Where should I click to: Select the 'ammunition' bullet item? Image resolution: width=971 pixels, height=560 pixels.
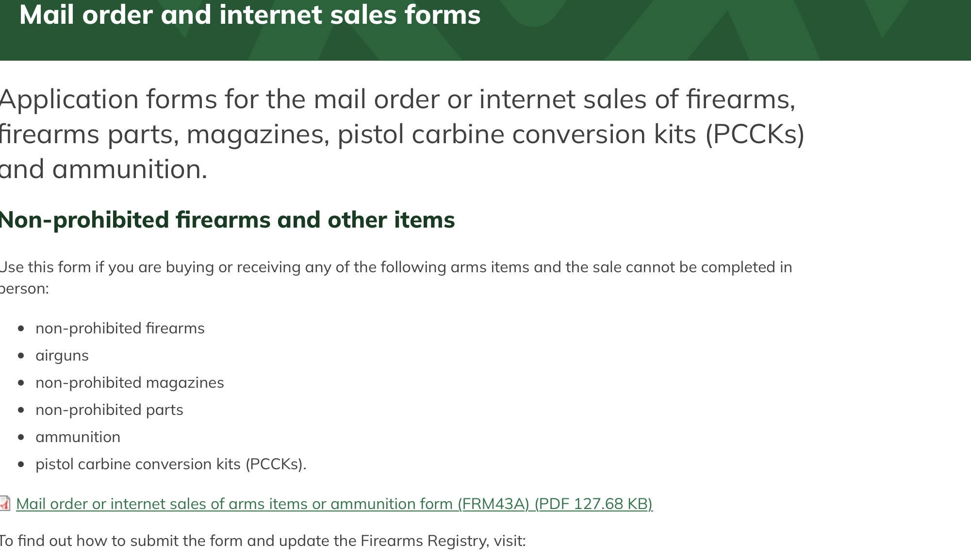78,437
